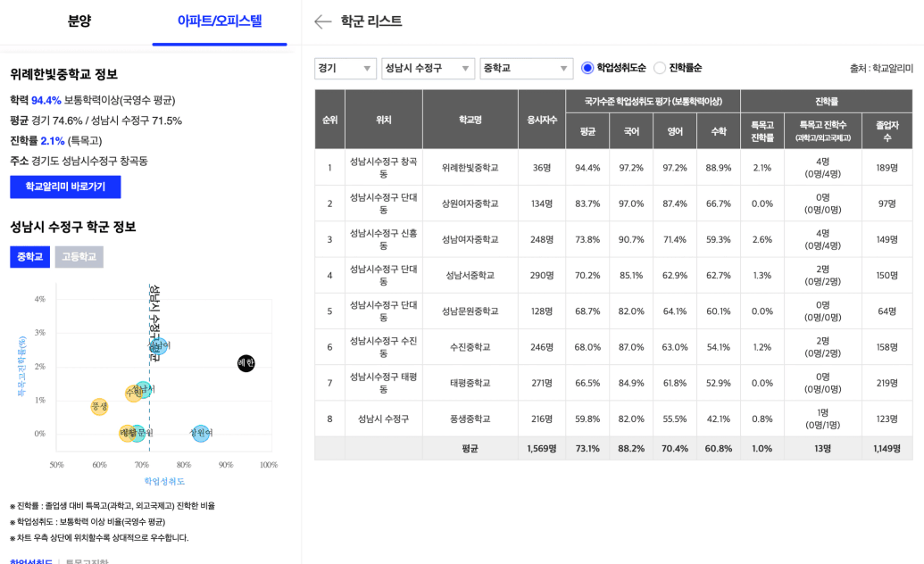Click the 성남시 수정구 학군 정보 heading
This screenshot has width=924, height=564.
(x=73, y=227)
